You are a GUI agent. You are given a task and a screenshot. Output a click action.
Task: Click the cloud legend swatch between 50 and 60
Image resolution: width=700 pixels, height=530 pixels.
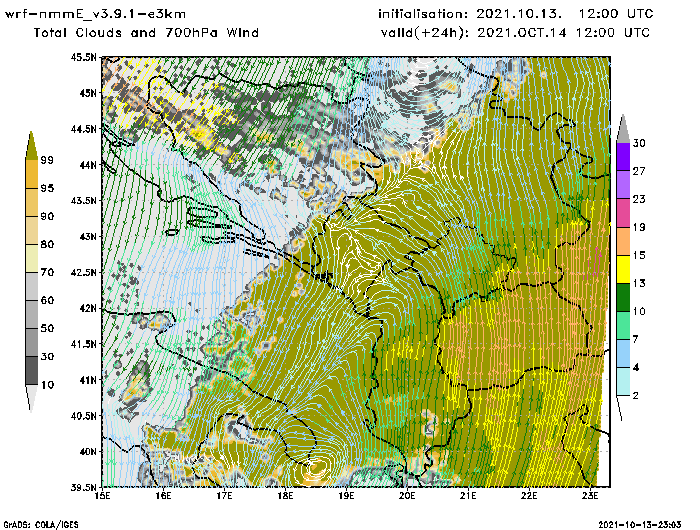32,314
